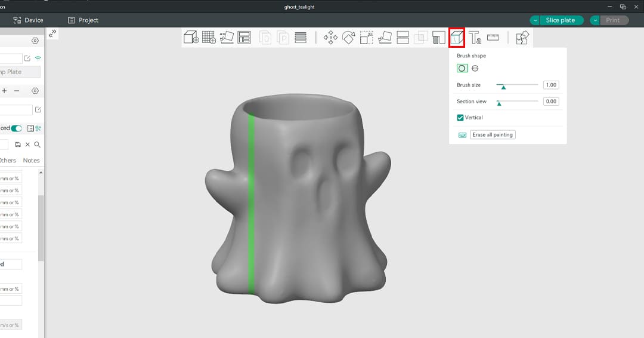Switch to the Device tab
The width and height of the screenshot is (644, 338).
28,20
